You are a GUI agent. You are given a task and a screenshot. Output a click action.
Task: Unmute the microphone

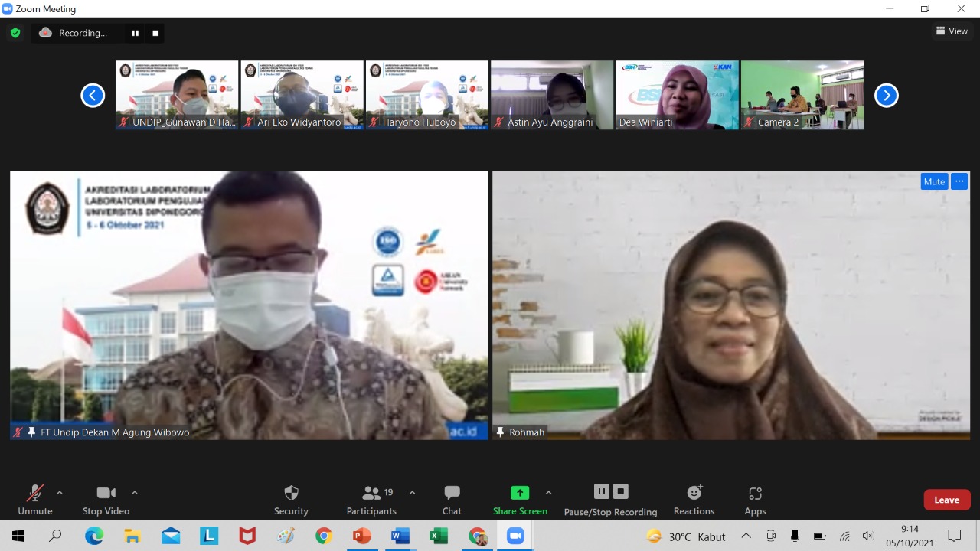(35, 499)
